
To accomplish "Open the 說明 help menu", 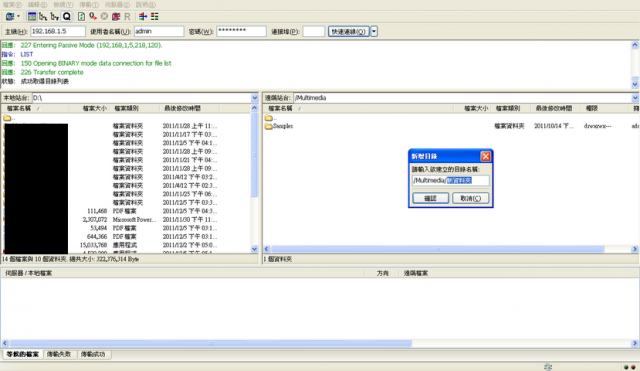I will click(146, 5).
